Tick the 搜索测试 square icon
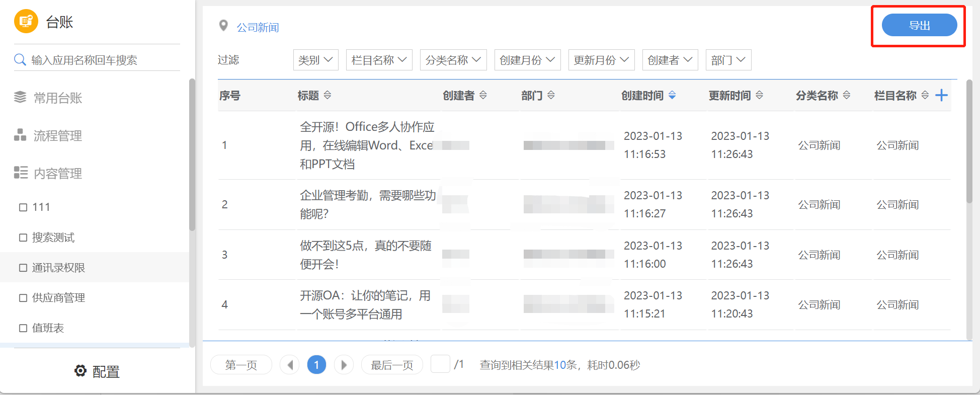The width and height of the screenshot is (980, 395). (x=23, y=238)
